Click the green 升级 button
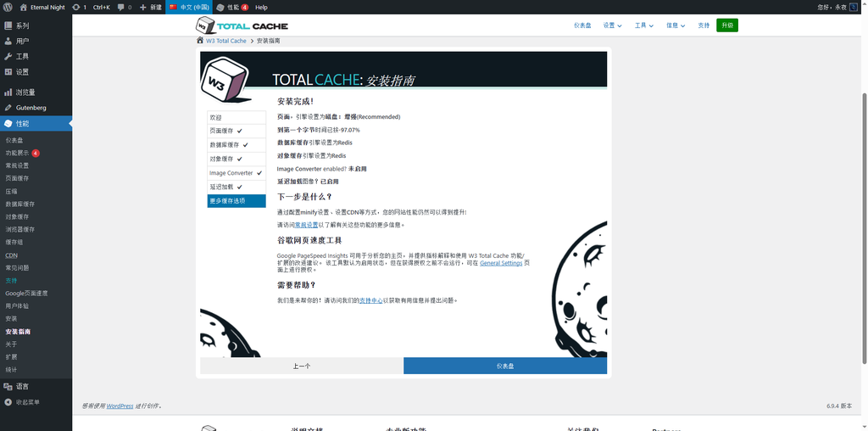The width and height of the screenshot is (868, 431). tap(726, 25)
